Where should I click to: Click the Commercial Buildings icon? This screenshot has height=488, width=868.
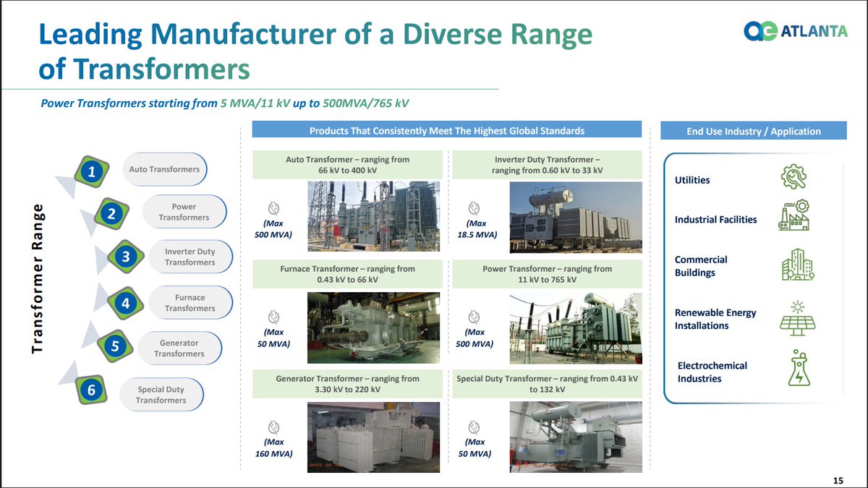pos(798,265)
